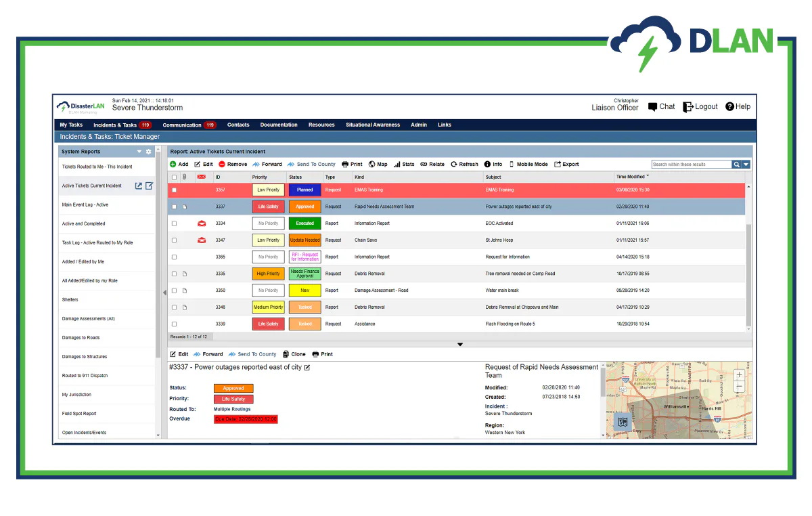Open Active Tickets report in new window
This screenshot has width=812, height=516.
138,186
